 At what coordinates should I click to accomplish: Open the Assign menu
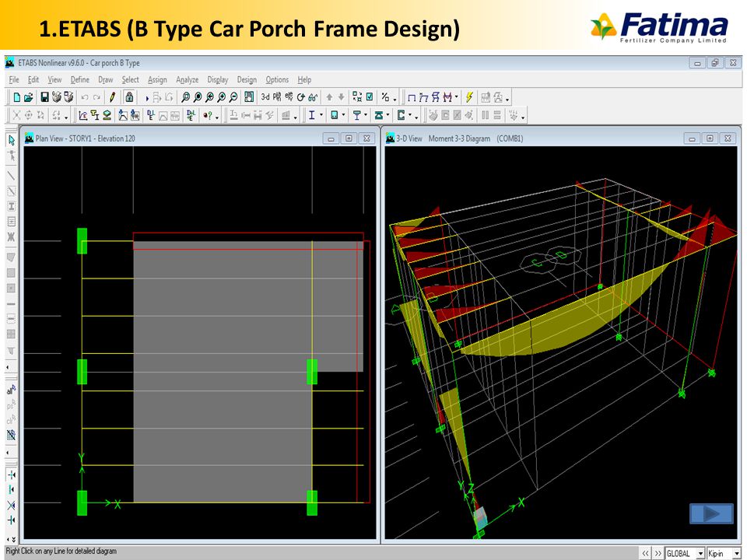[x=157, y=79]
